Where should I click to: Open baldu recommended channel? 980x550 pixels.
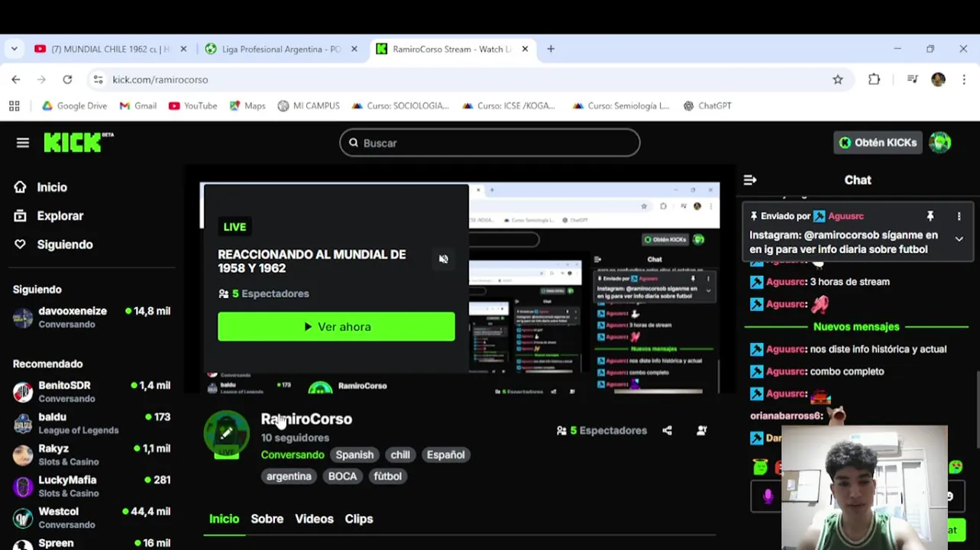[92, 423]
